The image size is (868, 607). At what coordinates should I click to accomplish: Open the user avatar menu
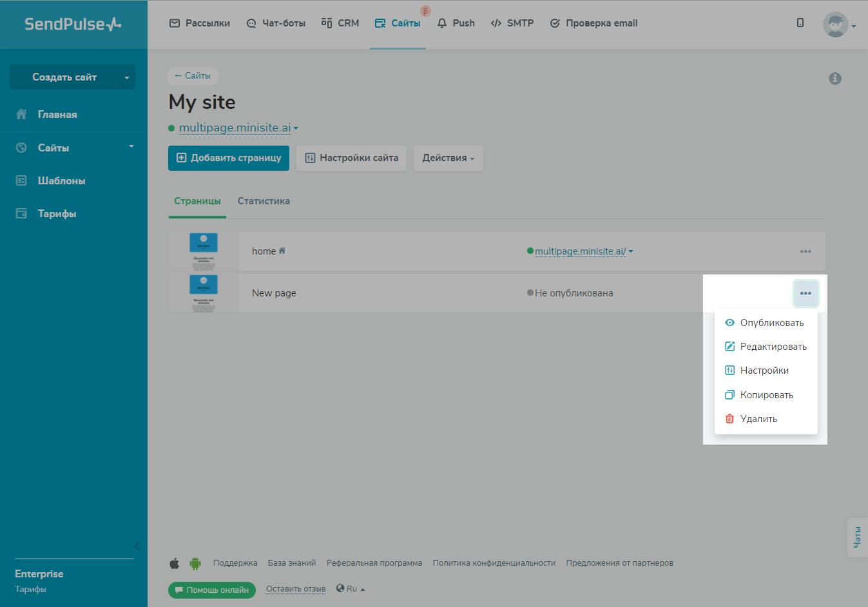(x=839, y=24)
